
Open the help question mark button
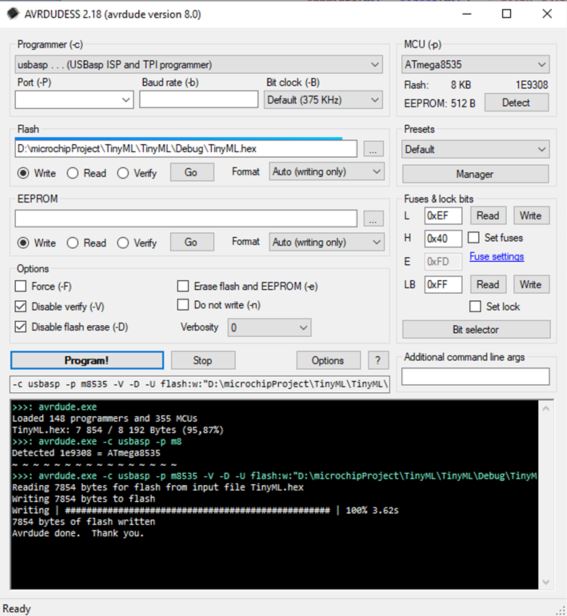(x=378, y=360)
